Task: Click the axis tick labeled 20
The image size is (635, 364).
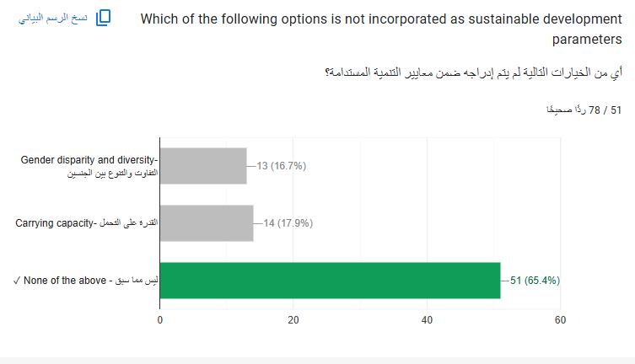Action: pyautogui.click(x=293, y=320)
